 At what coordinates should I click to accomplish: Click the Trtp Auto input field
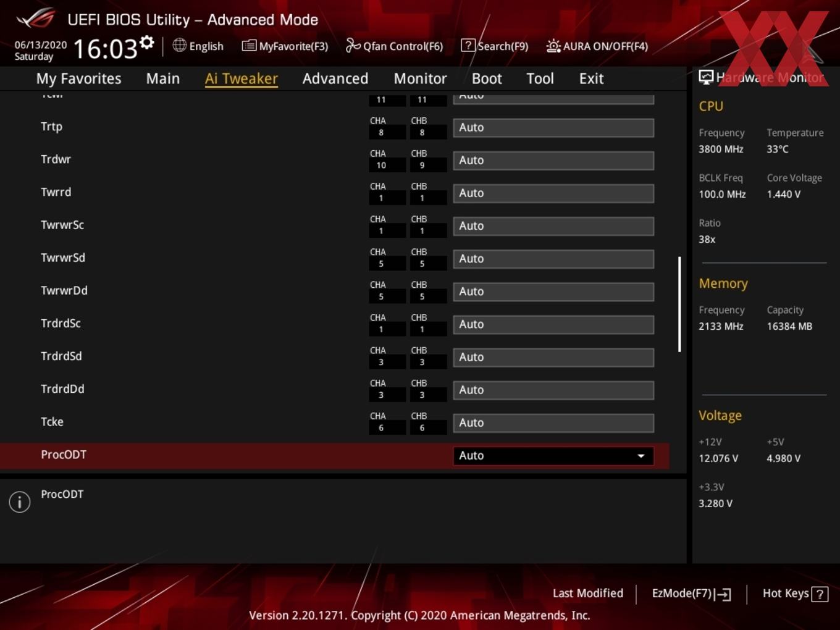click(x=553, y=128)
